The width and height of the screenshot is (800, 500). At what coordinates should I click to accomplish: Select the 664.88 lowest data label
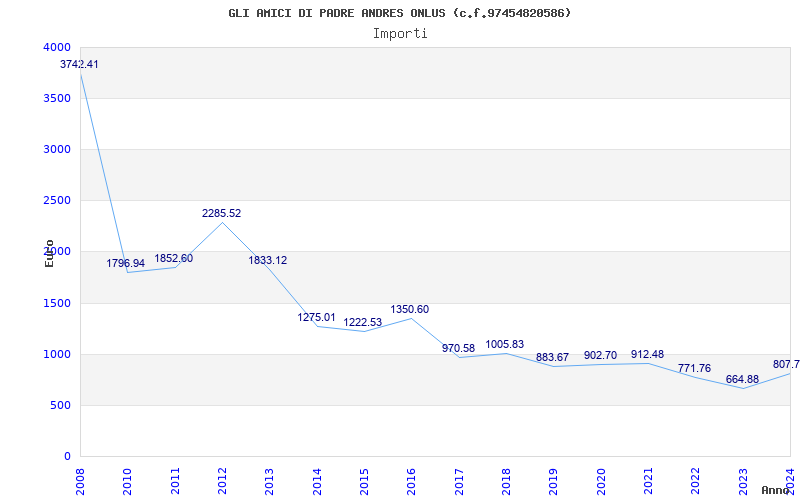tap(742, 380)
